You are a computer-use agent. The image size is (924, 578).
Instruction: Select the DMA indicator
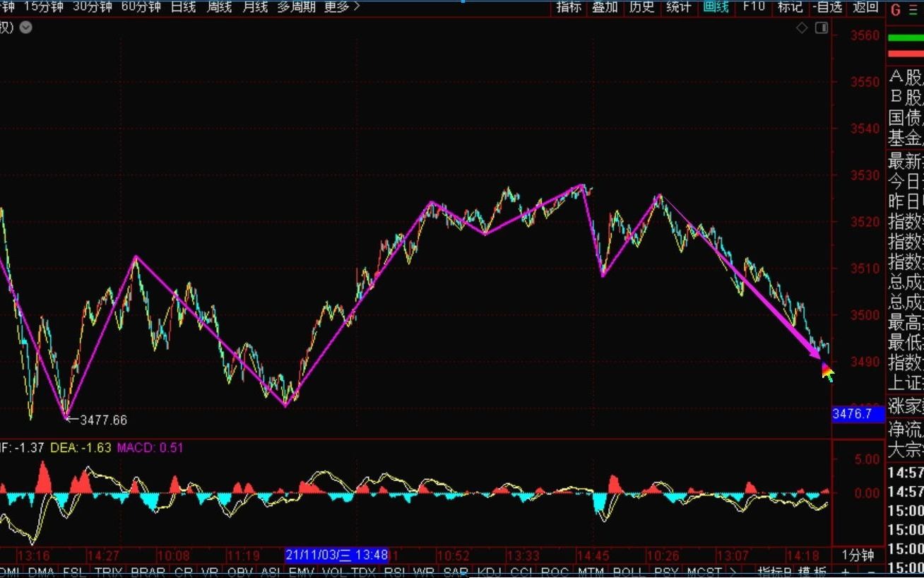[41, 572]
